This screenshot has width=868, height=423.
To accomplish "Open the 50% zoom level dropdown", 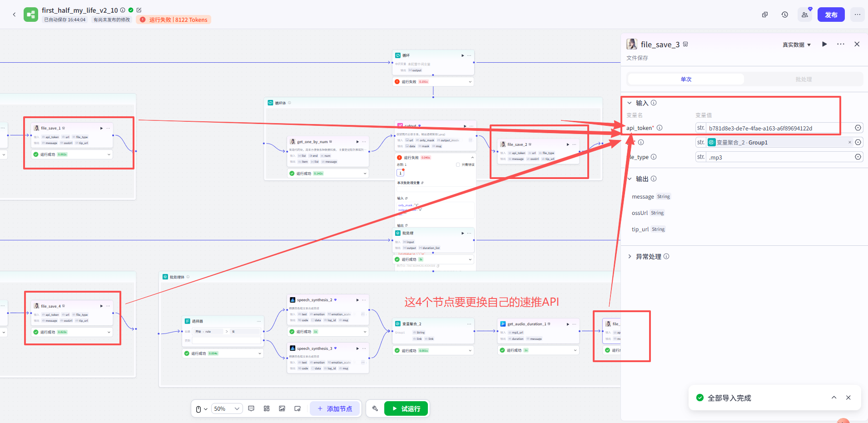I will pos(226,408).
